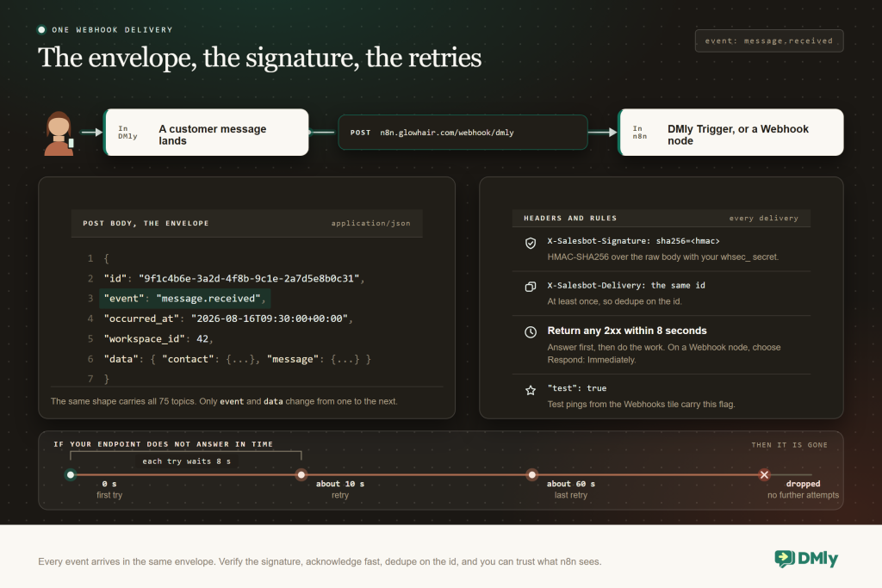882x588 pixels.
Task: Click the about 60 s last retry marker
Action: [x=532, y=475]
